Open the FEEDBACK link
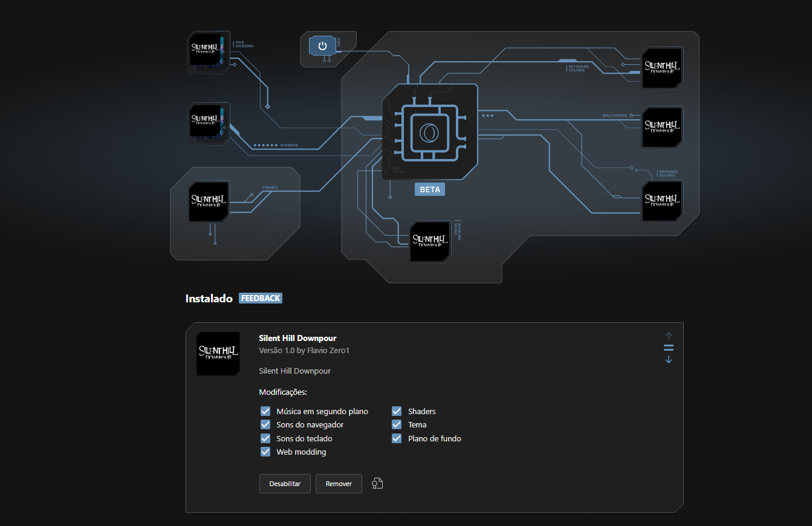 261,298
